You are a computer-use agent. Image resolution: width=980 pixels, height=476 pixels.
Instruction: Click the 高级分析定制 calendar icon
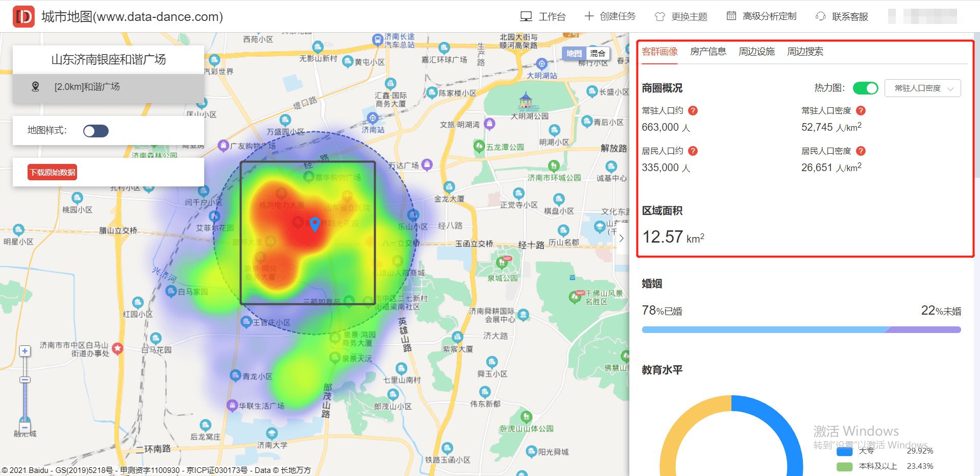tap(731, 16)
